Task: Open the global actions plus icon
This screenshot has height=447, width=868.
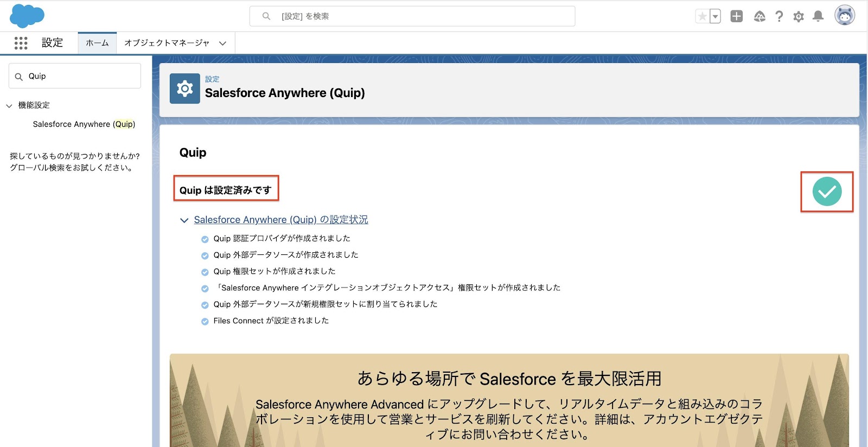Action: pyautogui.click(x=736, y=16)
